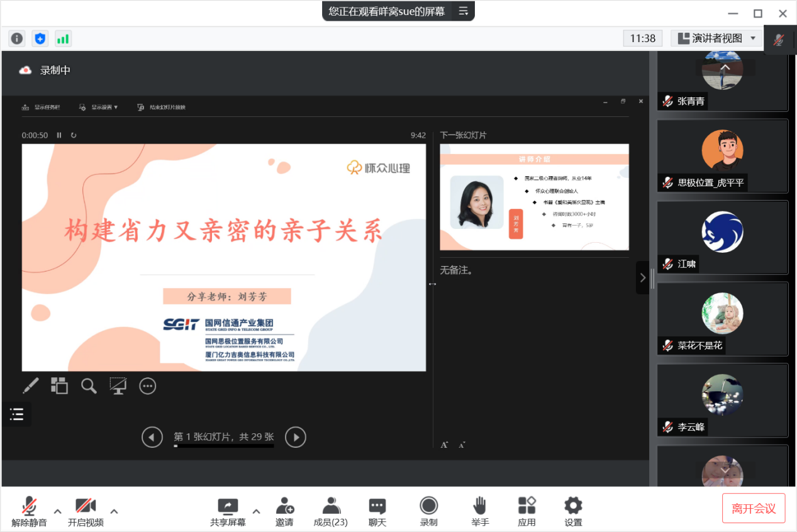The width and height of the screenshot is (797, 532).
Task: Check the green network signal icon
Action: (x=63, y=38)
